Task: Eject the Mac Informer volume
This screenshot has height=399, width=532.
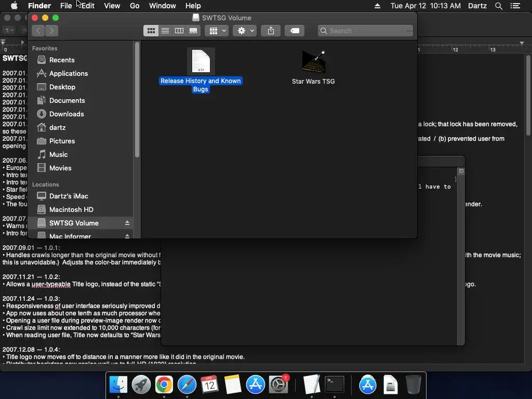Action: (x=127, y=236)
